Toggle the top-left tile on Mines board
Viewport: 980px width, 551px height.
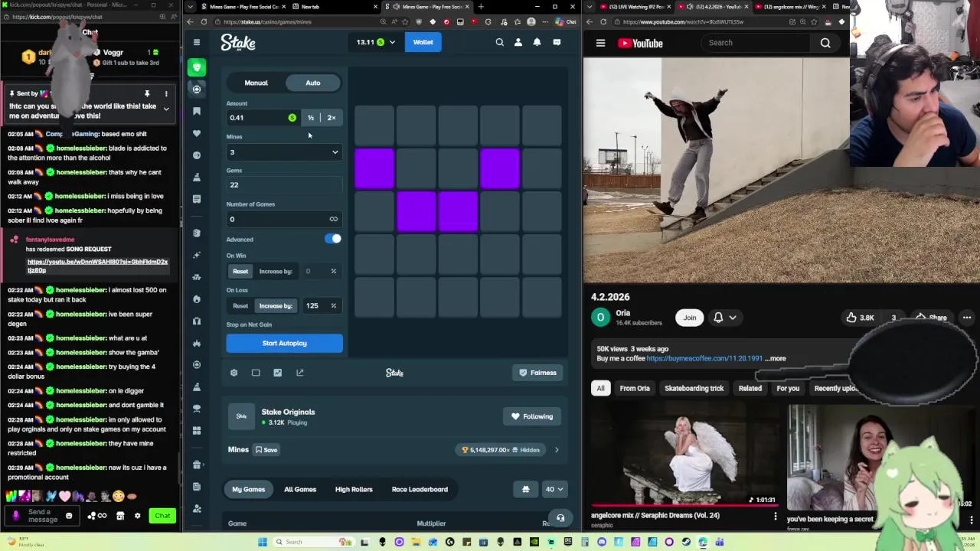point(374,126)
